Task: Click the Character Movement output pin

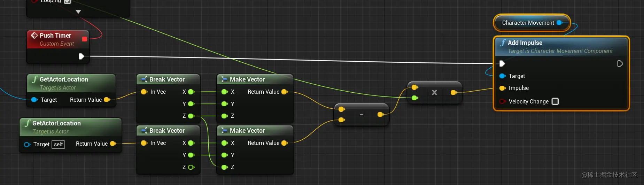Action: click(x=559, y=23)
